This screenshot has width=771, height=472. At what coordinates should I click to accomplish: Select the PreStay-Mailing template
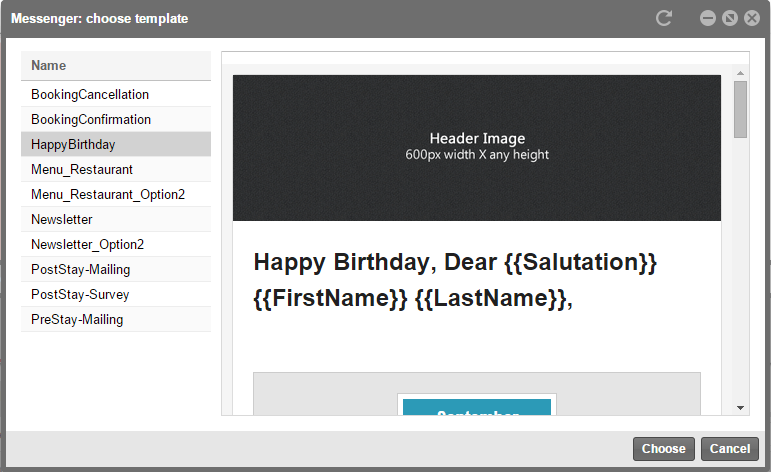[77, 319]
